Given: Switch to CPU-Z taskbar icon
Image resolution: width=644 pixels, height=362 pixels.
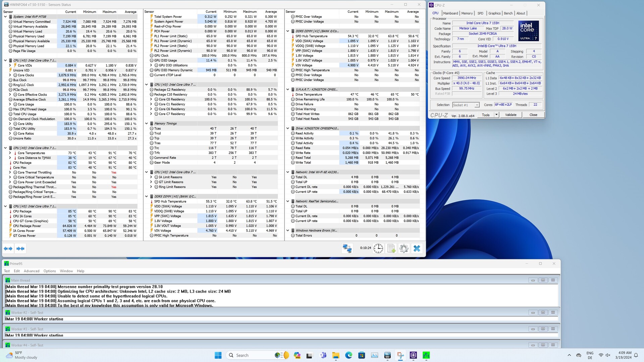Looking at the screenshot, I should [x=413, y=355].
